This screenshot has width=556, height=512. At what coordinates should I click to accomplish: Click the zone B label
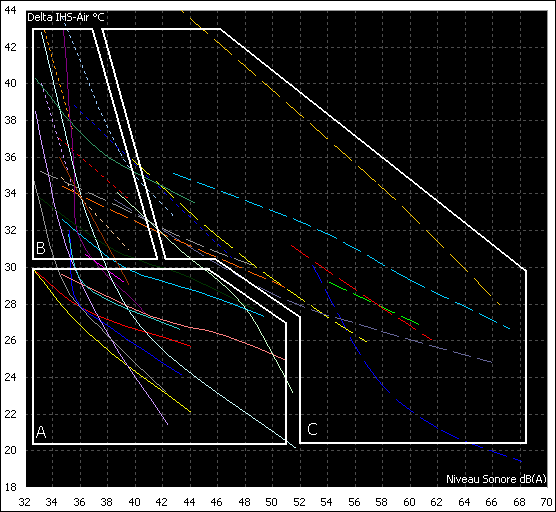point(41,248)
